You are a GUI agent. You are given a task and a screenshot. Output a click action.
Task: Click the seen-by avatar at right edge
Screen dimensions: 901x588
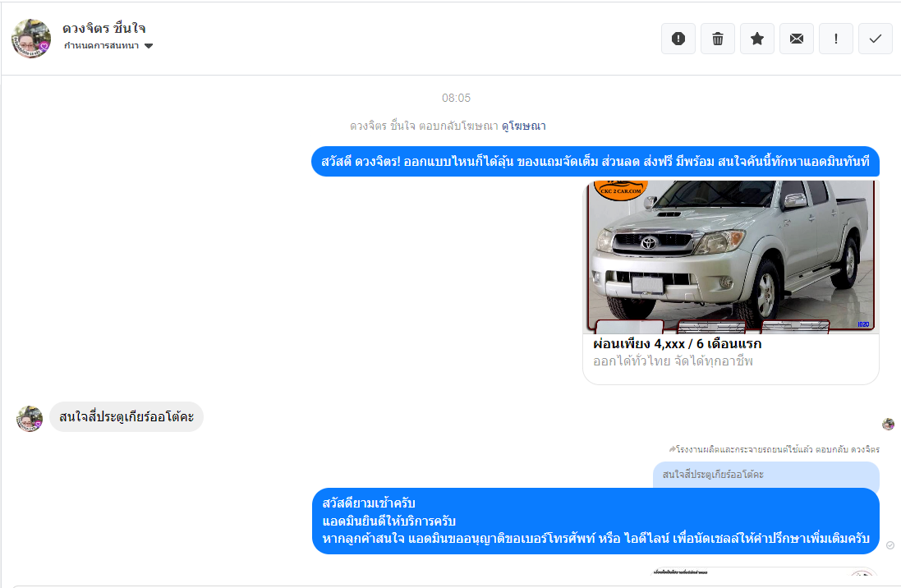(888, 424)
